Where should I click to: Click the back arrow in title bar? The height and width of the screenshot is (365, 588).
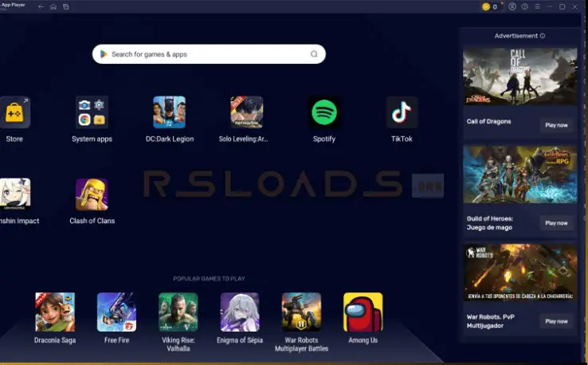click(41, 6)
